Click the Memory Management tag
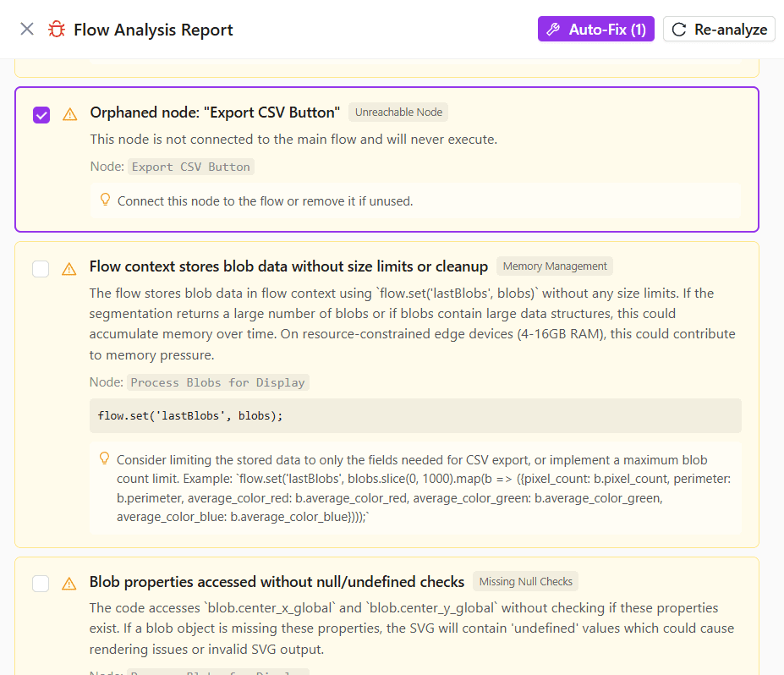 click(554, 266)
